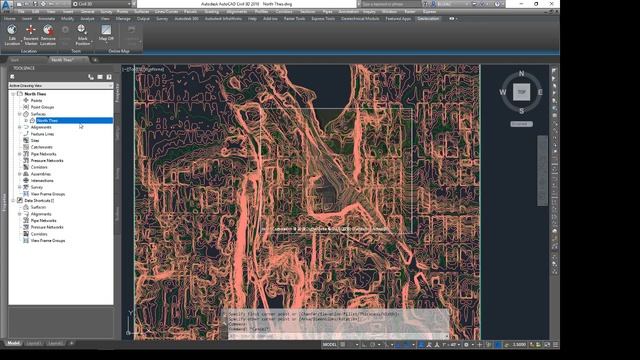Expand the Alignments node under North Thea
The image size is (640, 360).
(x=20, y=127)
